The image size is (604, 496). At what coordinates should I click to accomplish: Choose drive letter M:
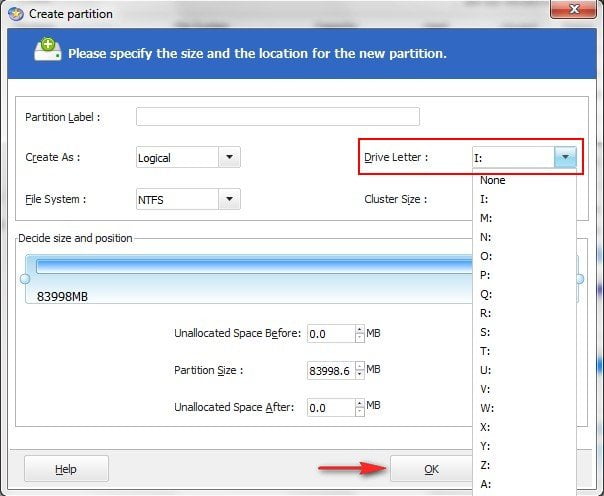[x=487, y=218]
